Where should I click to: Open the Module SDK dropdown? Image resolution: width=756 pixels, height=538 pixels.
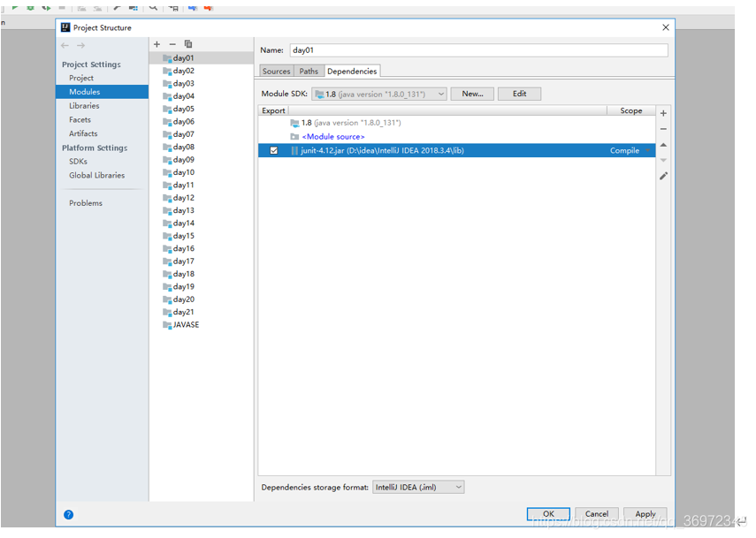(379, 94)
